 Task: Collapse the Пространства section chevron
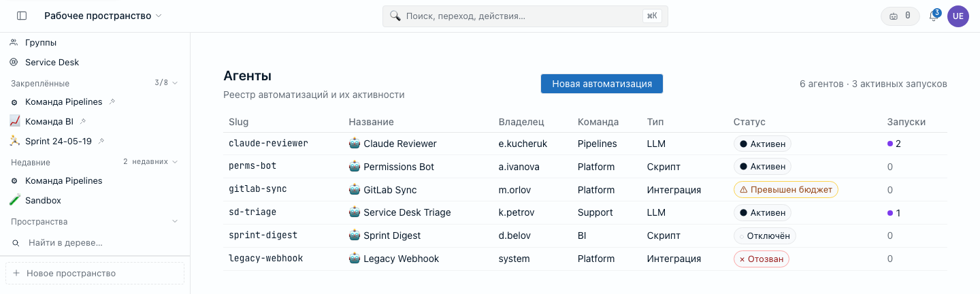tap(175, 222)
